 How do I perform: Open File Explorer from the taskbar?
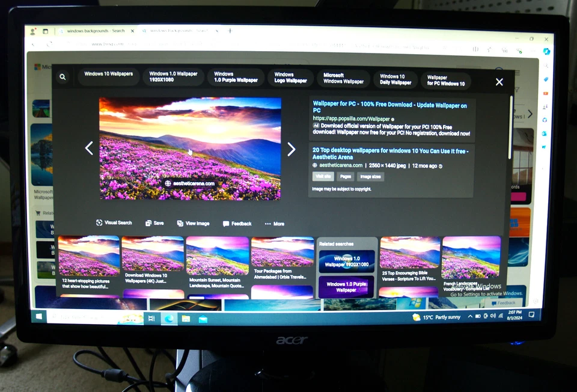coord(187,317)
